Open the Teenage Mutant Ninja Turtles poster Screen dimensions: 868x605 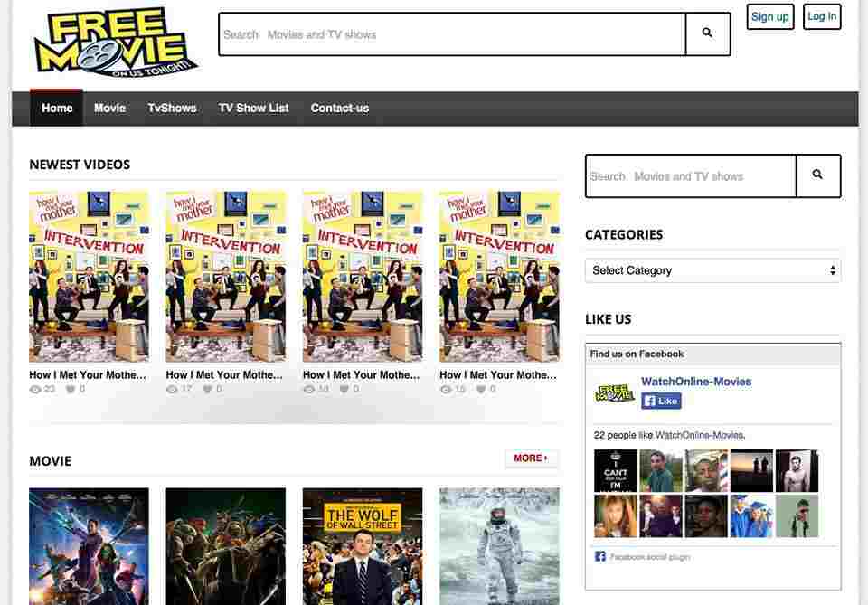(226, 546)
